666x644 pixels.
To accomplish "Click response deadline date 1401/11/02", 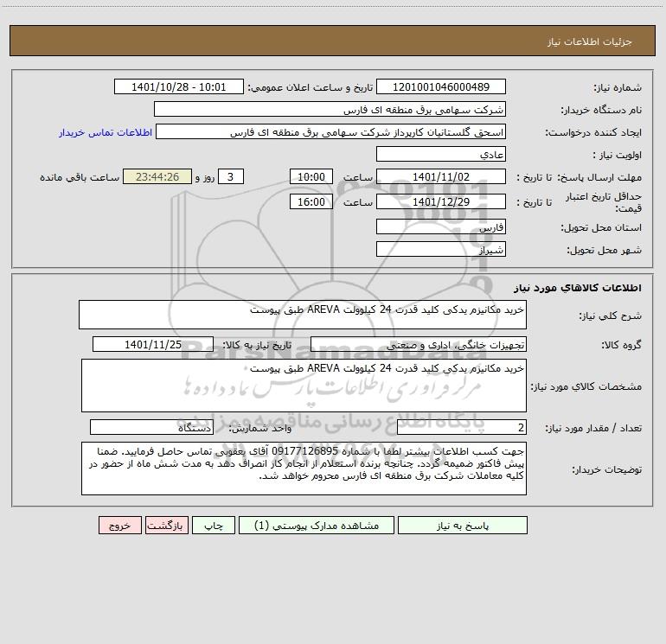I will click(441, 176).
